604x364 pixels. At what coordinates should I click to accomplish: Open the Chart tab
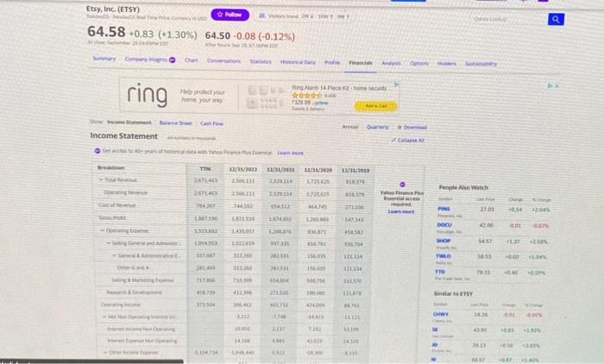[192, 60]
